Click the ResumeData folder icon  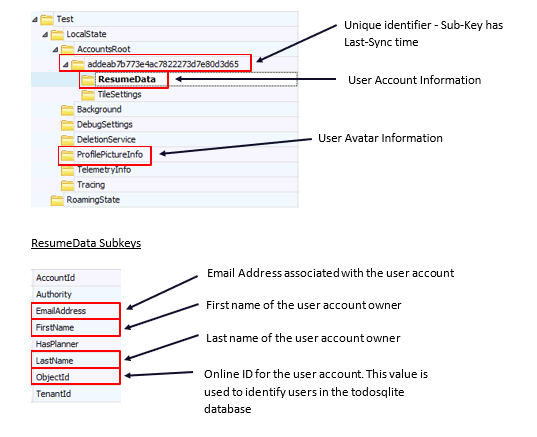coord(88,80)
